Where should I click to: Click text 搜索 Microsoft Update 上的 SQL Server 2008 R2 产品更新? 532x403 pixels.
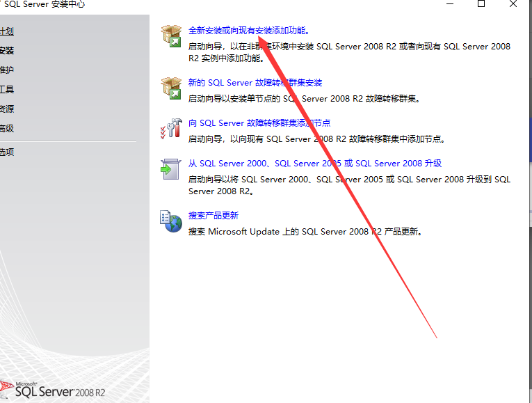coord(305,232)
